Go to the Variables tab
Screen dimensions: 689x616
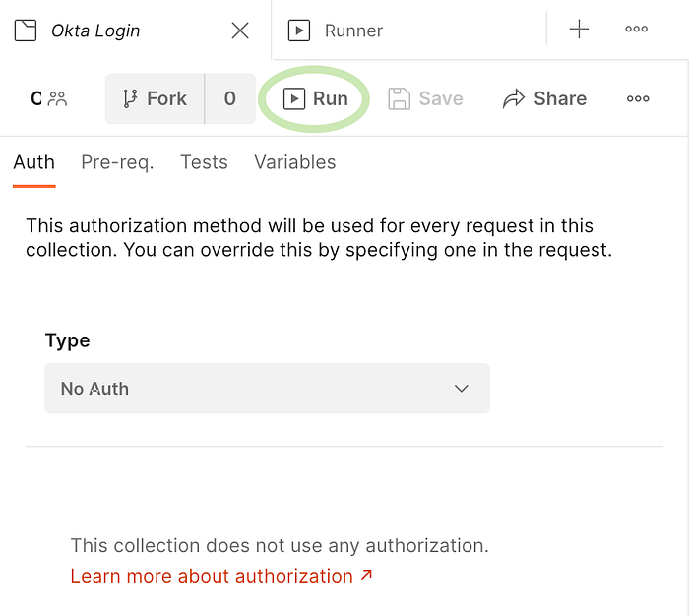click(x=295, y=162)
